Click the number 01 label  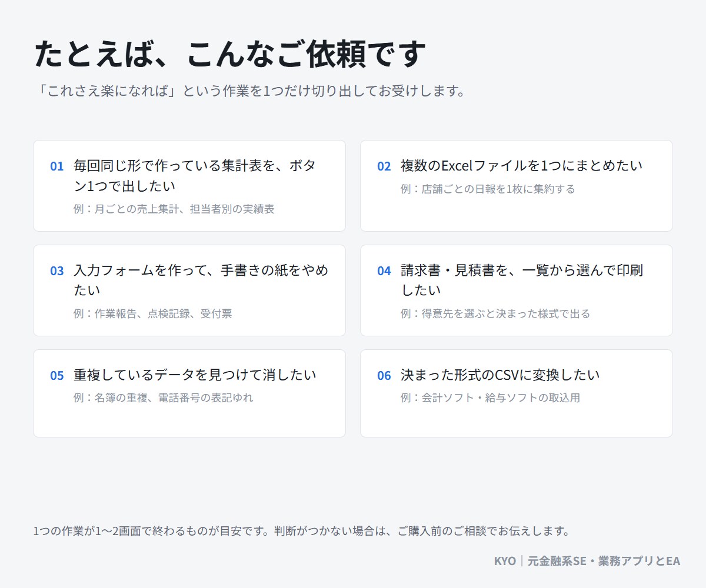click(x=56, y=166)
